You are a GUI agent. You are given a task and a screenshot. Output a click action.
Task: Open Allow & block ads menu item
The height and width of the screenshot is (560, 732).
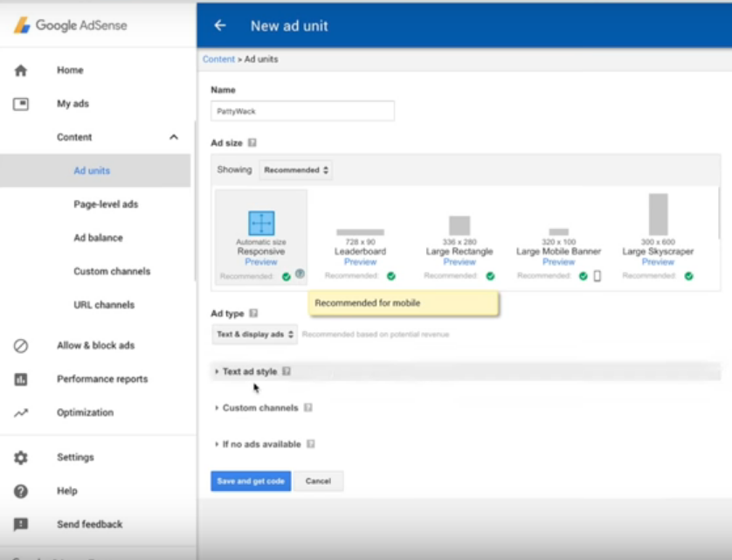pyautogui.click(x=96, y=346)
